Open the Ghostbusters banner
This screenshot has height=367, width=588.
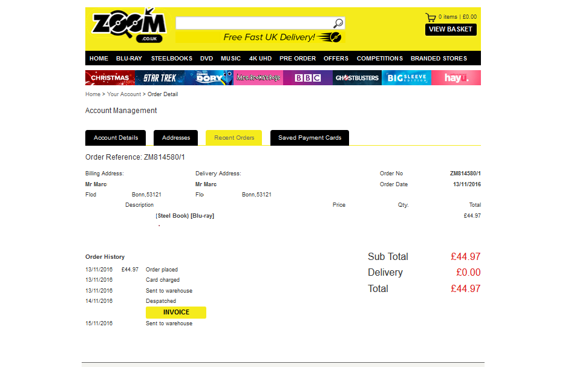click(x=357, y=78)
